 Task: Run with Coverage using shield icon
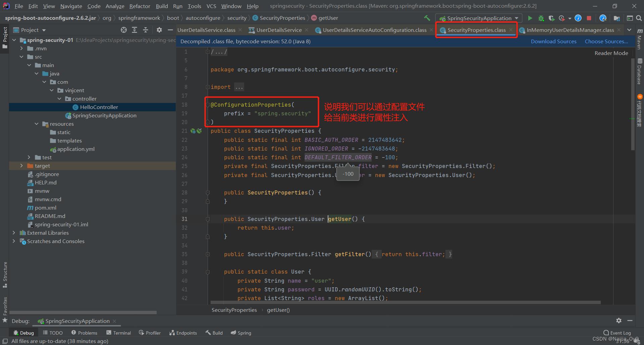552,18
